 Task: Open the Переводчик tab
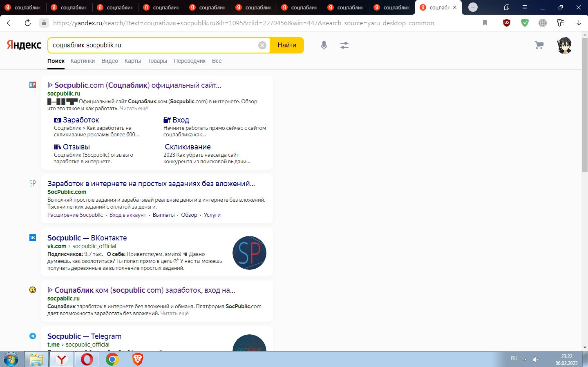click(x=190, y=61)
